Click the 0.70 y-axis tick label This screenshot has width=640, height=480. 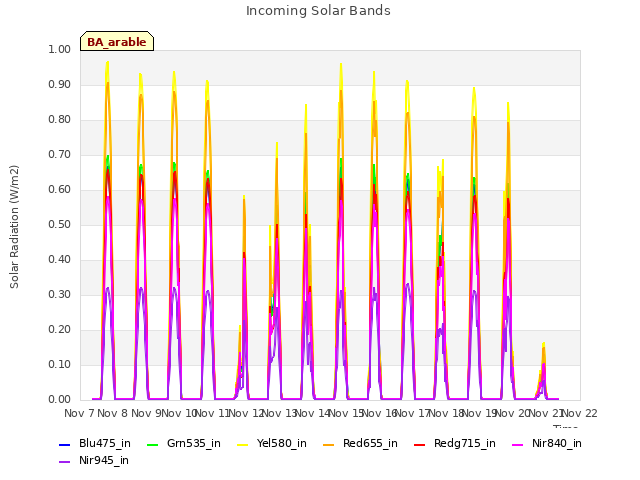pos(60,155)
